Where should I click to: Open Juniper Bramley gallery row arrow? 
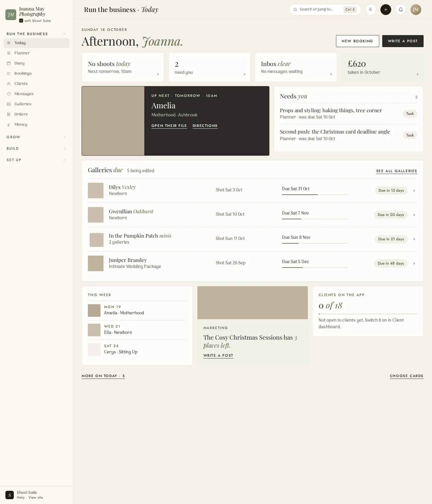tap(414, 263)
